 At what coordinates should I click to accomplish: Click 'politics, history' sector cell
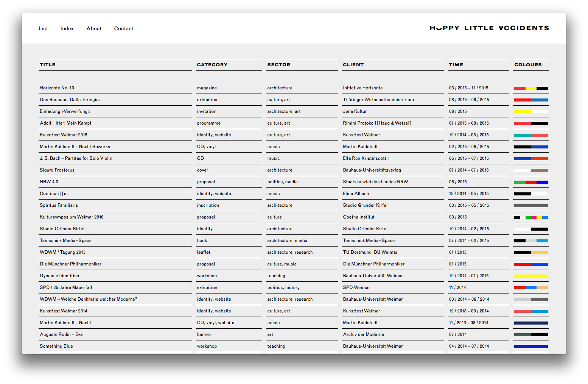tap(283, 287)
